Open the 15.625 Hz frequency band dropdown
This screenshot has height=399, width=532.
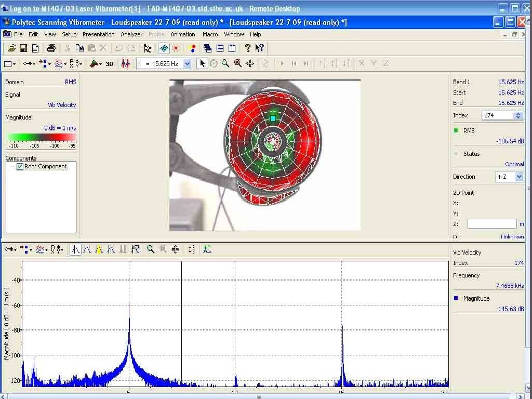tap(187, 64)
